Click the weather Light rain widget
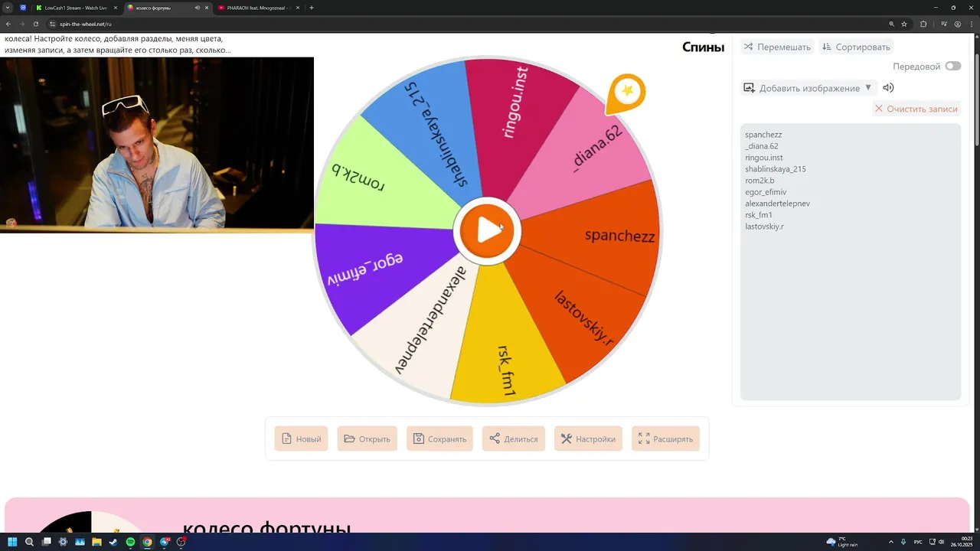The width and height of the screenshot is (980, 551). [842, 542]
